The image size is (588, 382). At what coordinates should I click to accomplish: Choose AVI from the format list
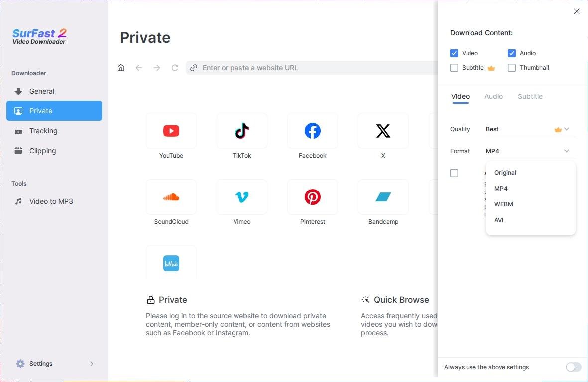(530, 220)
